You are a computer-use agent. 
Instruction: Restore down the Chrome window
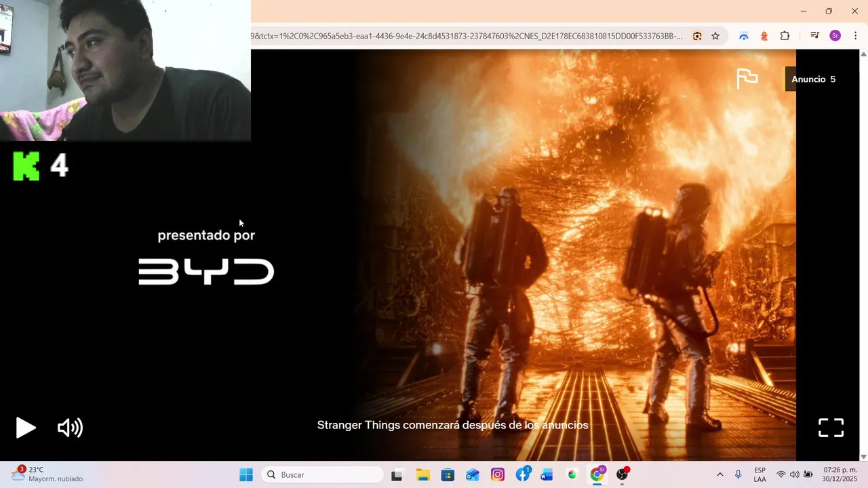tap(829, 12)
